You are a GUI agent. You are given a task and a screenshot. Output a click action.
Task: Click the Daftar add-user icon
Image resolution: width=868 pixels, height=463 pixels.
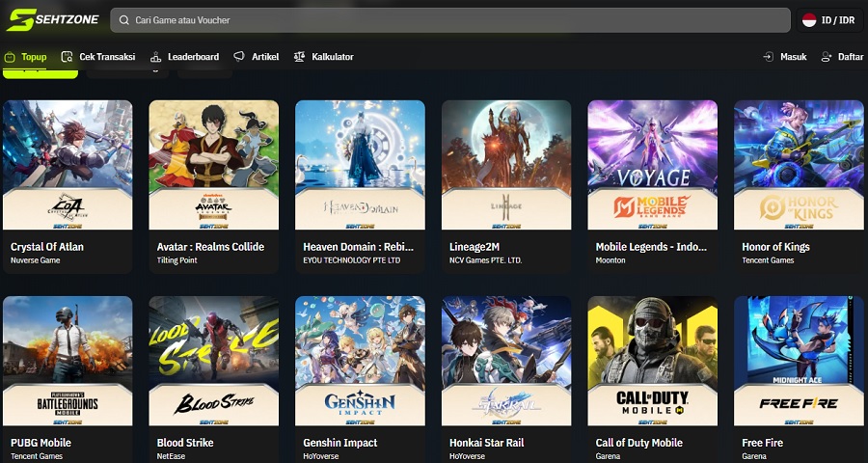click(827, 57)
